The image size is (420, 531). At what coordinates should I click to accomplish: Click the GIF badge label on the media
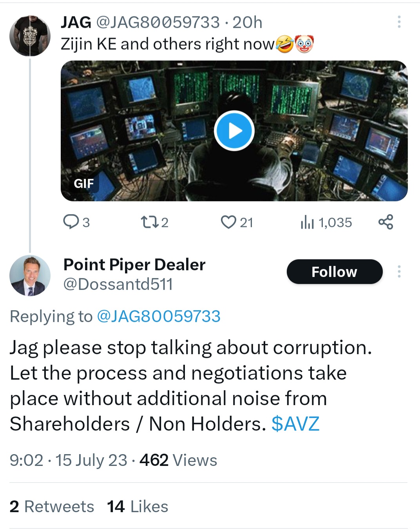point(84,183)
